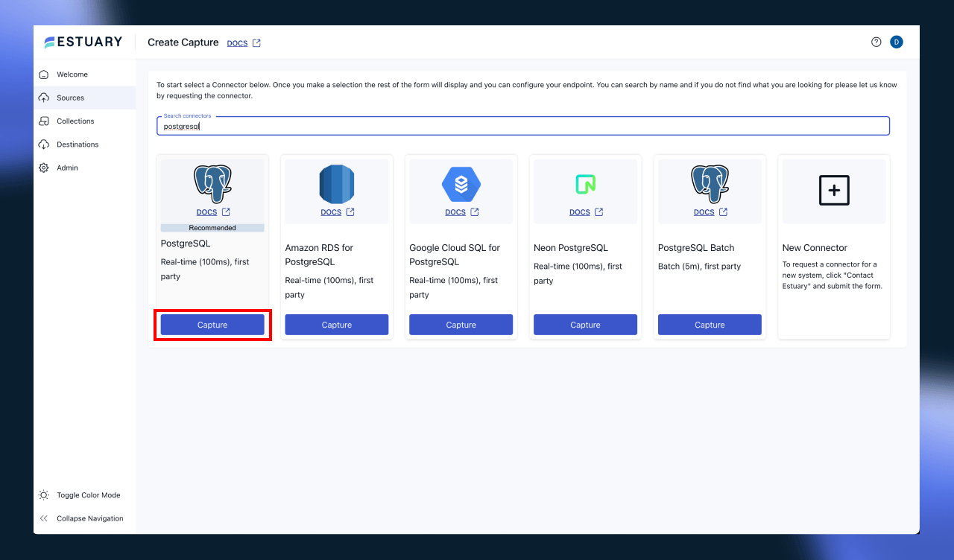Click the PostgreSQL Batch elephant logo
This screenshot has width=954, height=560.
point(710,184)
